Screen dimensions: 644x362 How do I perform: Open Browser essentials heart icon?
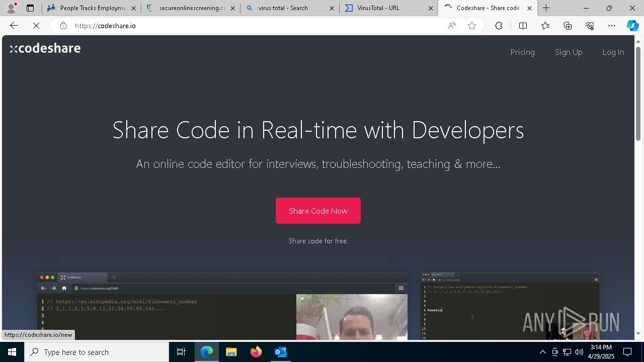(590, 26)
